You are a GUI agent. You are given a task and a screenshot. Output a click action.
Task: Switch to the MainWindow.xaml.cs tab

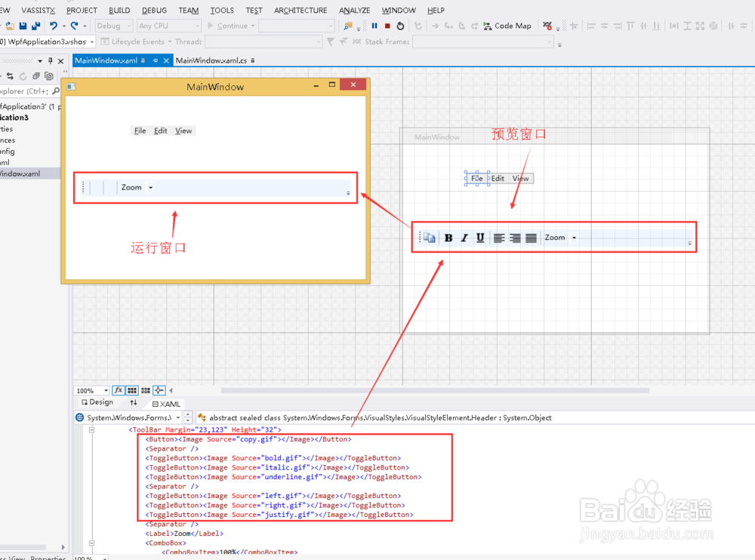[211, 60]
